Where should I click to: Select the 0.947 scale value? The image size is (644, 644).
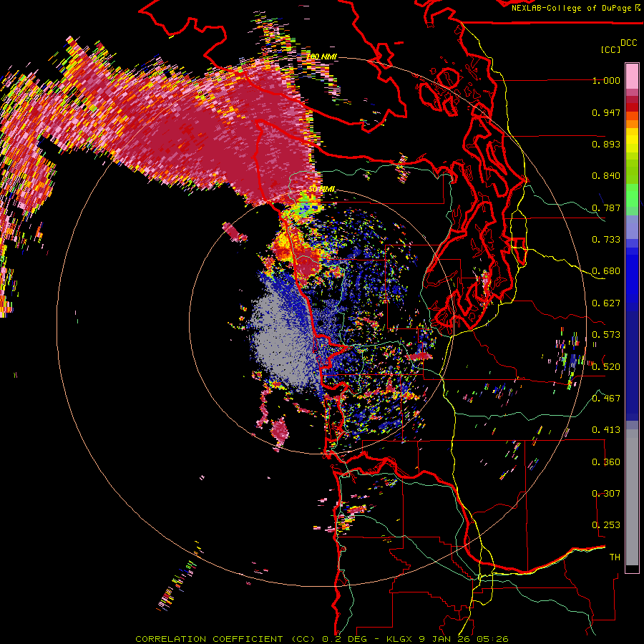click(606, 112)
